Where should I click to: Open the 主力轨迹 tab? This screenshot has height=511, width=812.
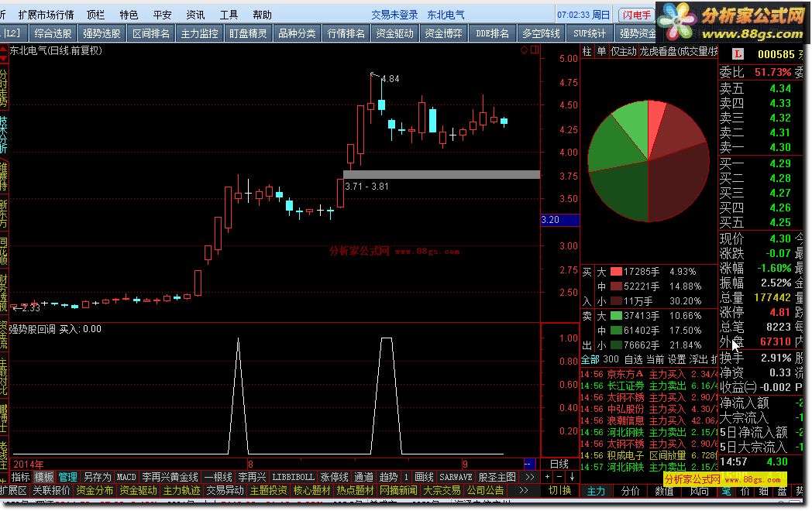(182, 490)
